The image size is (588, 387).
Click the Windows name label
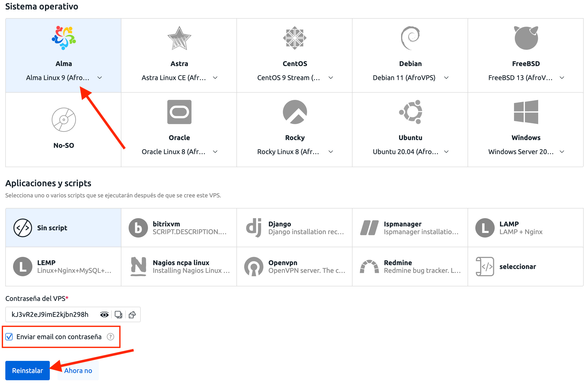click(526, 138)
